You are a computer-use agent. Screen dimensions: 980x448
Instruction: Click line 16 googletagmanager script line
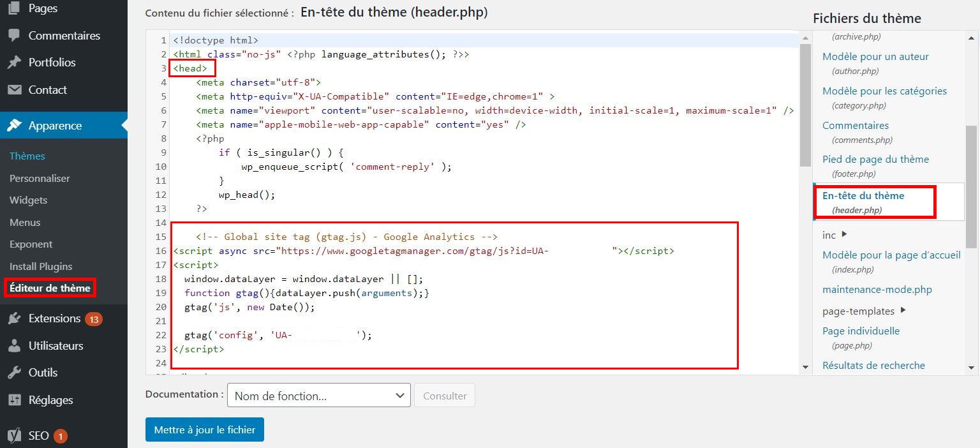point(424,251)
